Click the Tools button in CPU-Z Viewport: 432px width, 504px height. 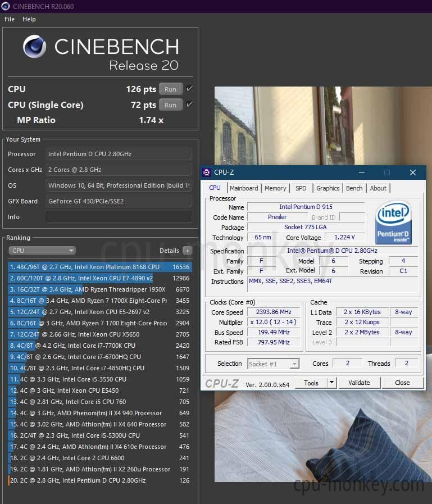tap(311, 383)
